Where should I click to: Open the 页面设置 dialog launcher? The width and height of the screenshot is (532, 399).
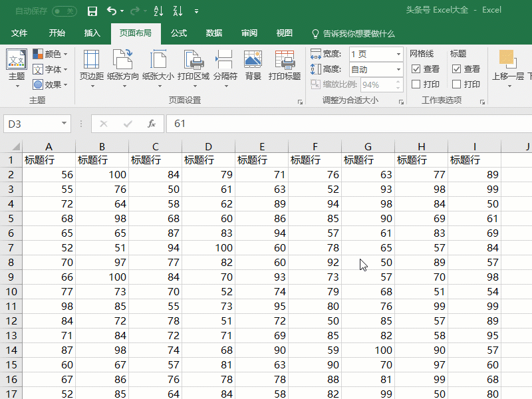pyautogui.click(x=300, y=102)
